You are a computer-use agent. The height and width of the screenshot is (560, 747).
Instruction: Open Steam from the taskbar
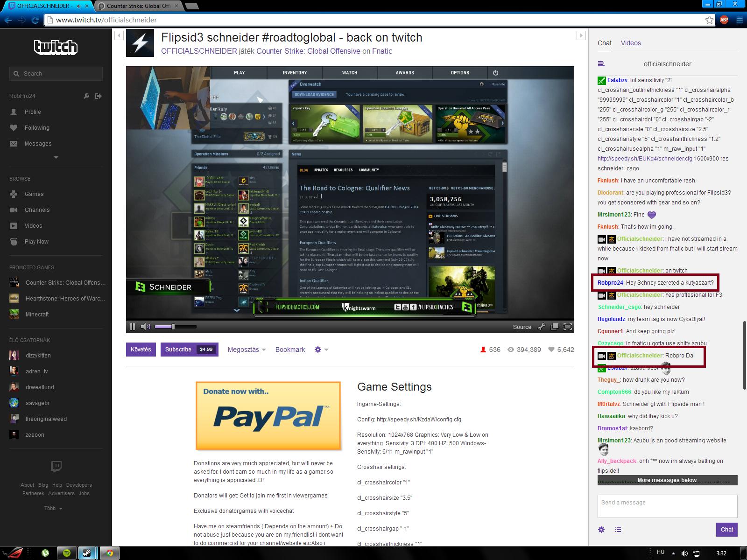click(87, 553)
